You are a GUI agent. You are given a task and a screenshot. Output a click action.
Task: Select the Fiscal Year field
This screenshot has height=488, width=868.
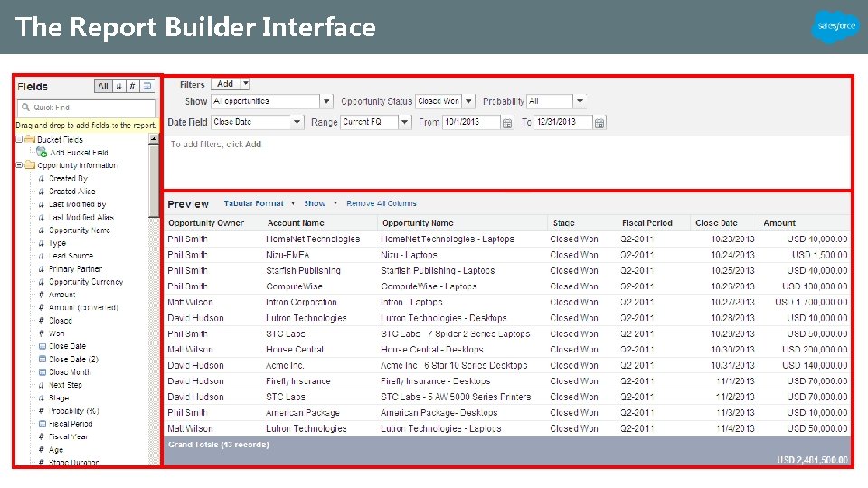(x=68, y=436)
